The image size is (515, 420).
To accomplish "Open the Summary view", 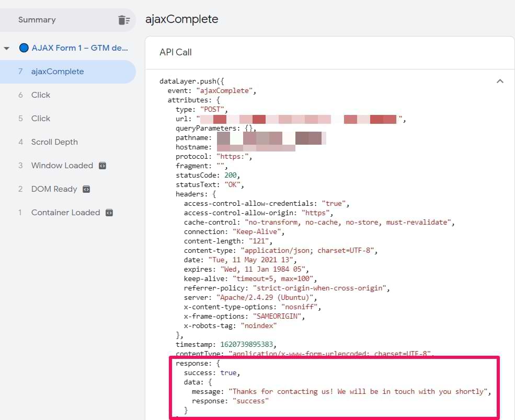I will [x=37, y=20].
